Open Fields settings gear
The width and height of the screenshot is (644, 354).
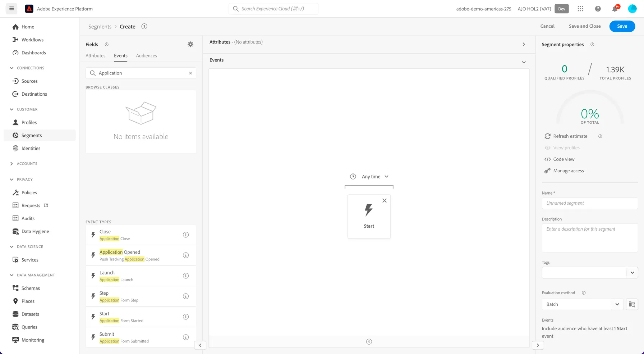[190, 44]
